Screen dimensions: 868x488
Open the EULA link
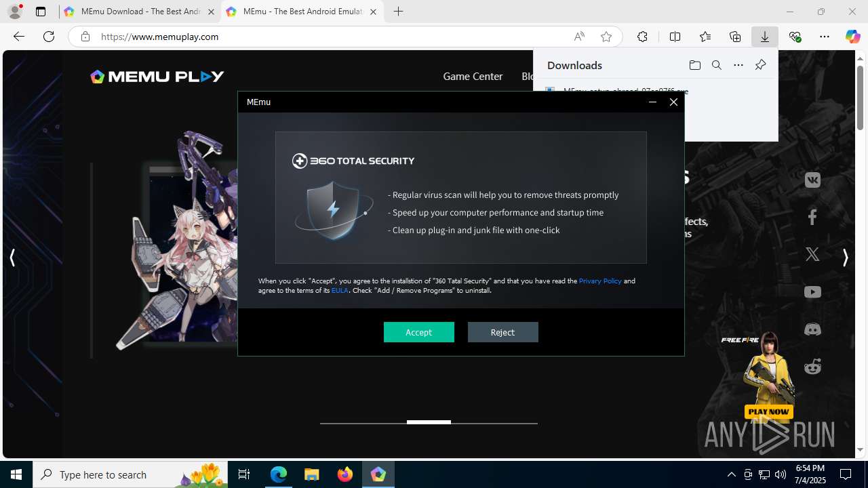coord(340,290)
